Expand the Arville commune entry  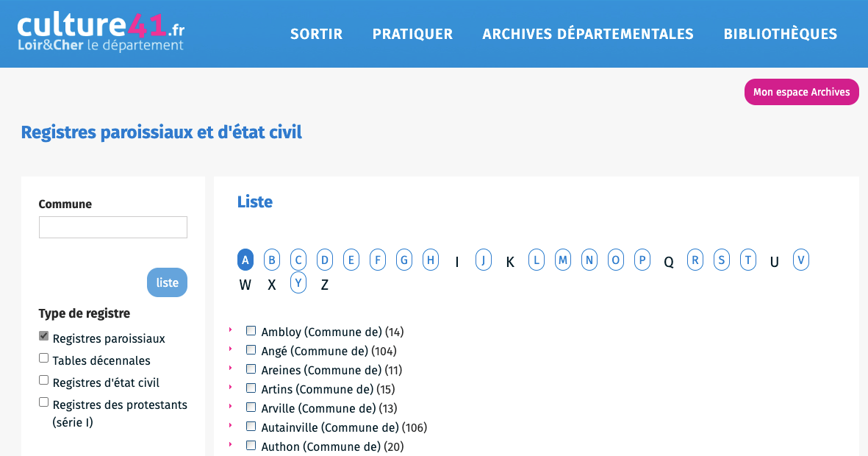click(231, 407)
